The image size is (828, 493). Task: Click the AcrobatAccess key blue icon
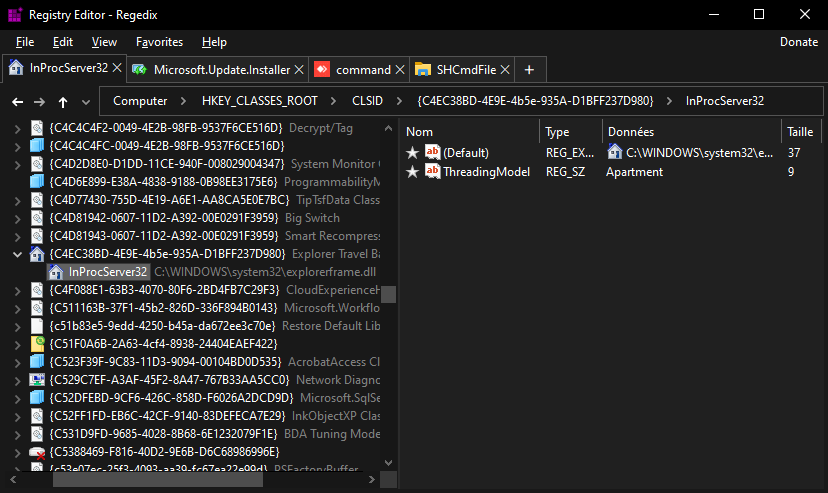pyautogui.click(x=37, y=362)
